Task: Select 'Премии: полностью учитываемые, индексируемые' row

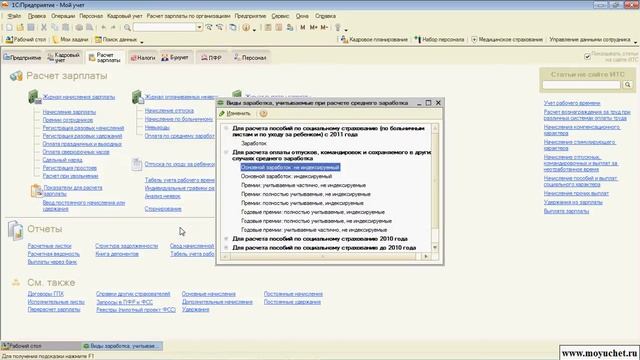Action: coord(302,203)
